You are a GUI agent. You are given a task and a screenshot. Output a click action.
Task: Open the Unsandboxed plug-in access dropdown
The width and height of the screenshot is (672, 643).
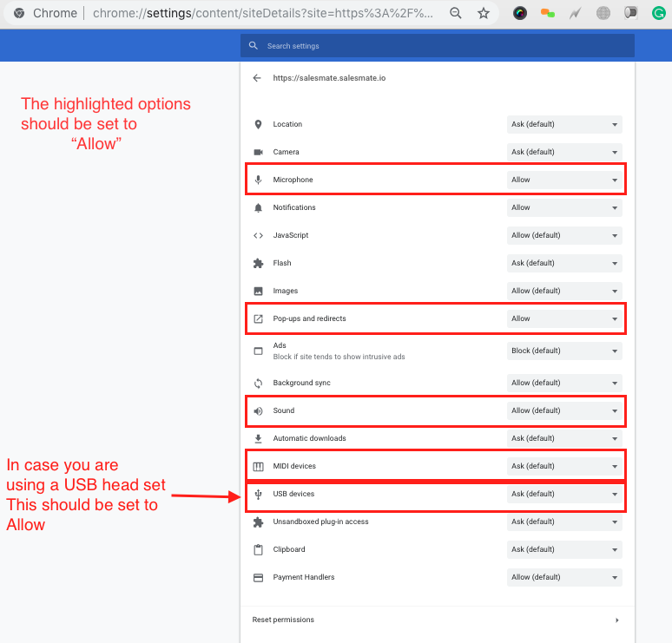564,522
